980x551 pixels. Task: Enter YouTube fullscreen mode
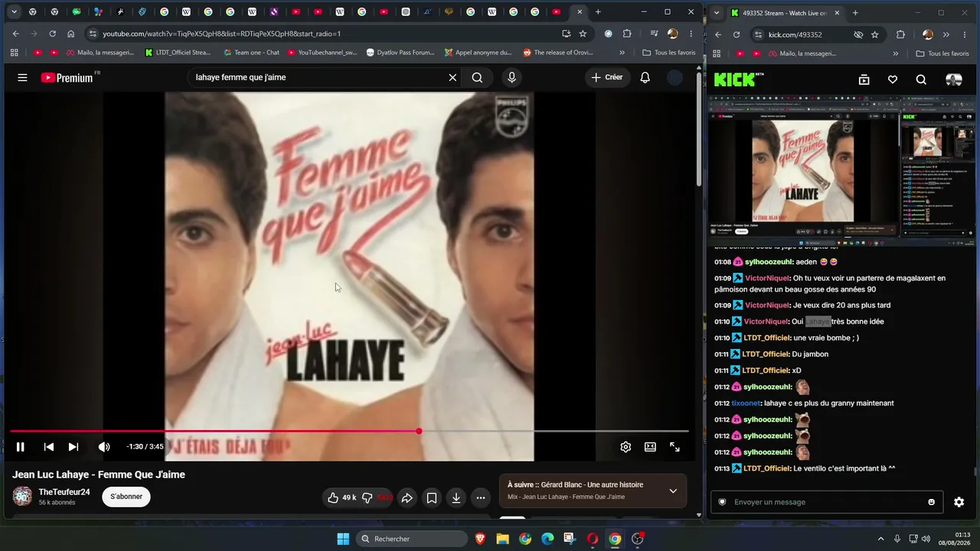[x=675, y=447]
